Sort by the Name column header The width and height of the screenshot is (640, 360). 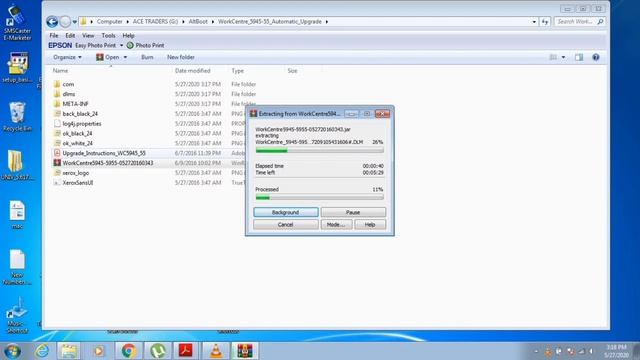coord(60,71)
